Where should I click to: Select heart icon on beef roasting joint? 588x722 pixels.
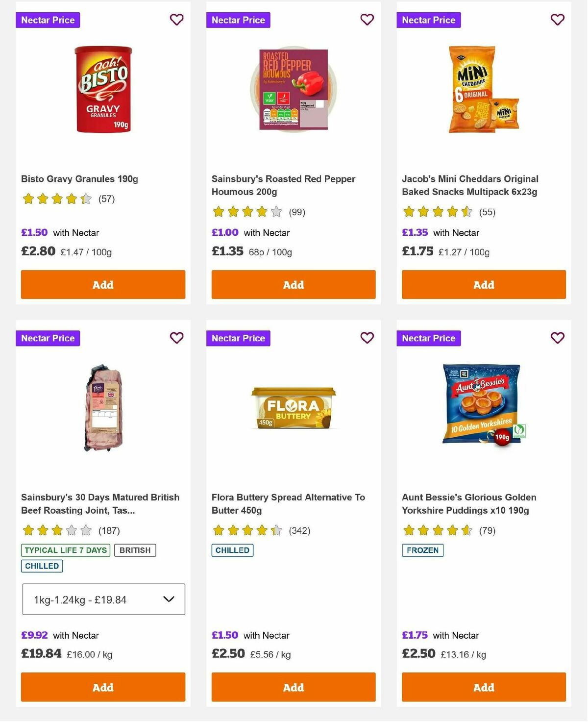coord(176,338)
